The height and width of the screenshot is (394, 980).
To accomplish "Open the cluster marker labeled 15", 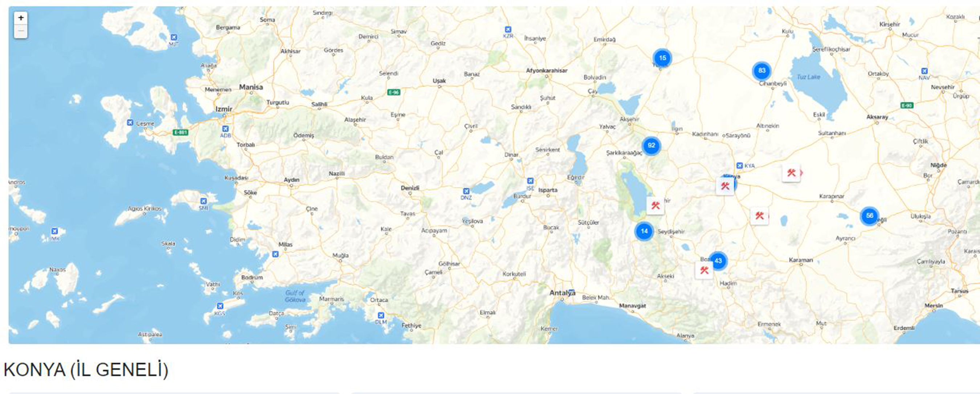I will tap(662, 58).
